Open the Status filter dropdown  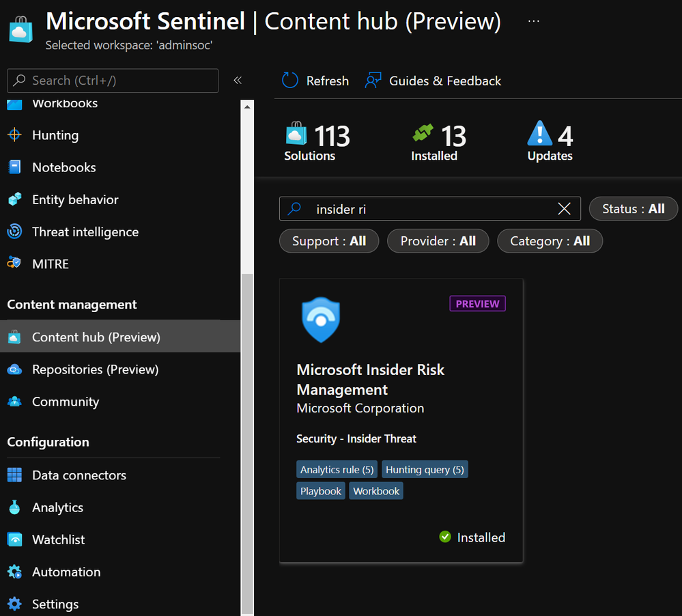[633, 209]
